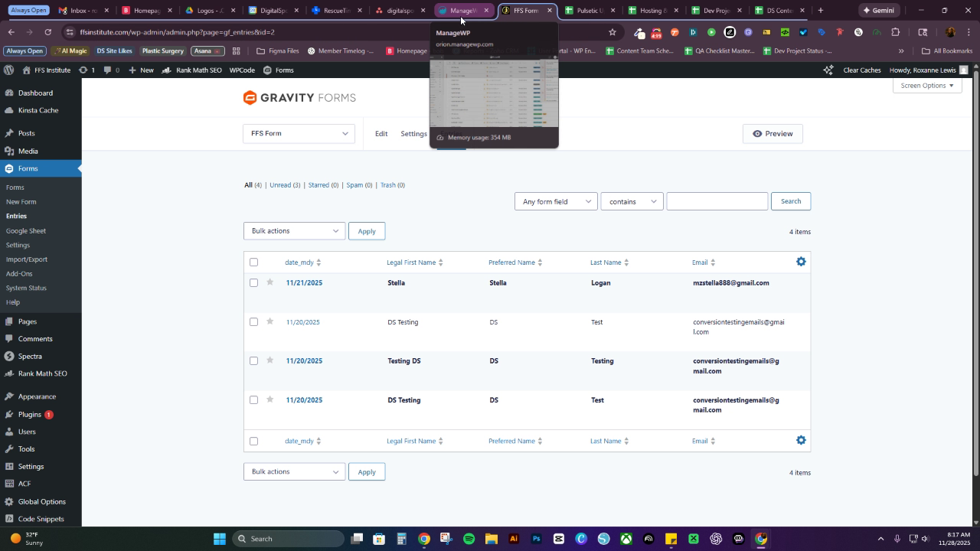Click Clear Caches in admin bar
Image resolution: width=980 pixels, height=551 pixels.
(x=862, y=70)
